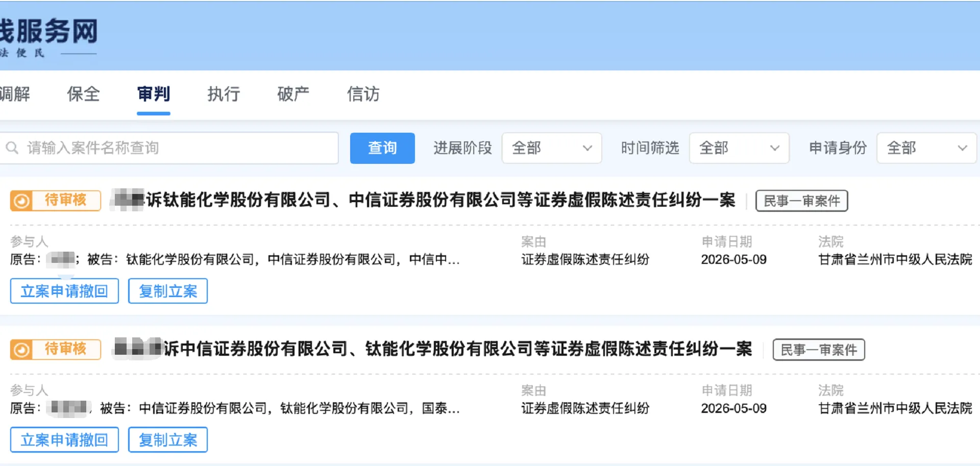980x466 pixels.
Task: Click the 待审核 status badge on the first case
Action: [x=56, y=201]
